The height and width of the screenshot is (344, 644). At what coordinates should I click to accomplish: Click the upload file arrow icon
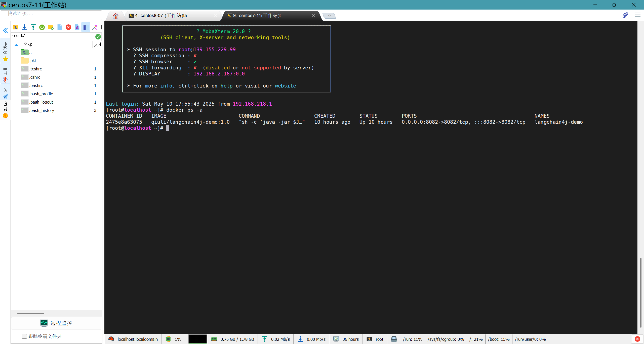pyautogui.click(x=33, y=27)
